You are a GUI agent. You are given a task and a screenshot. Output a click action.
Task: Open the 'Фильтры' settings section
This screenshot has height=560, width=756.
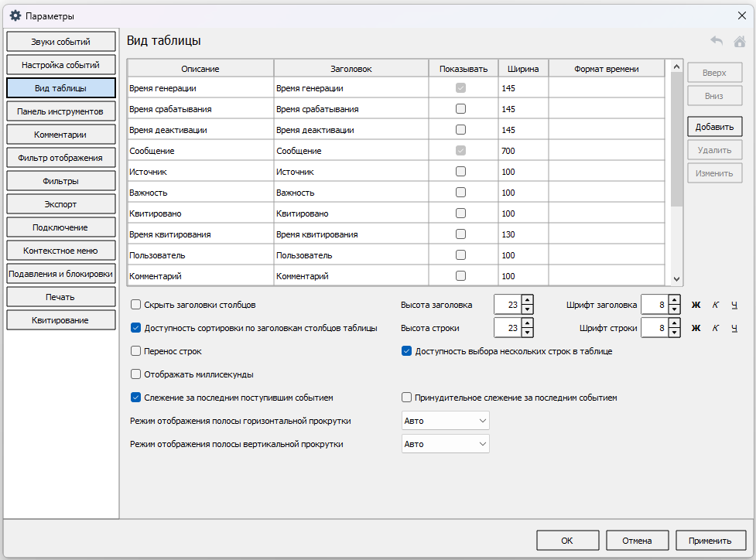(61, 181)
